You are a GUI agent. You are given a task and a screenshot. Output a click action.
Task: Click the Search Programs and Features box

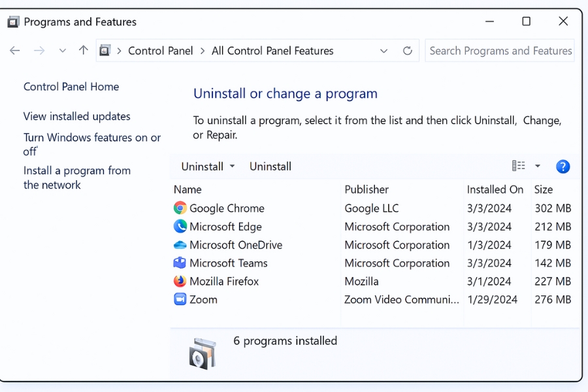click(500, 51)
